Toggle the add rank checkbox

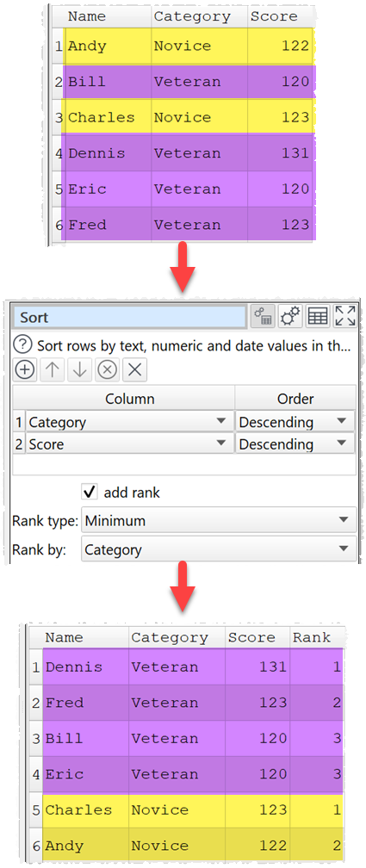click(90, 492)
